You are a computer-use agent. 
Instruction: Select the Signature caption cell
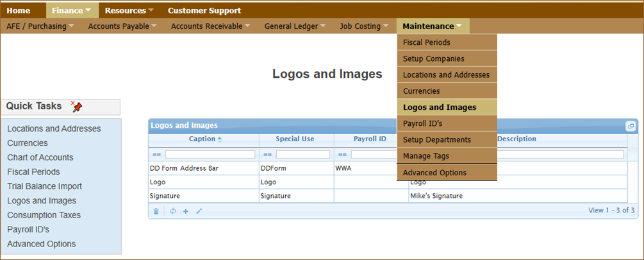204,196
